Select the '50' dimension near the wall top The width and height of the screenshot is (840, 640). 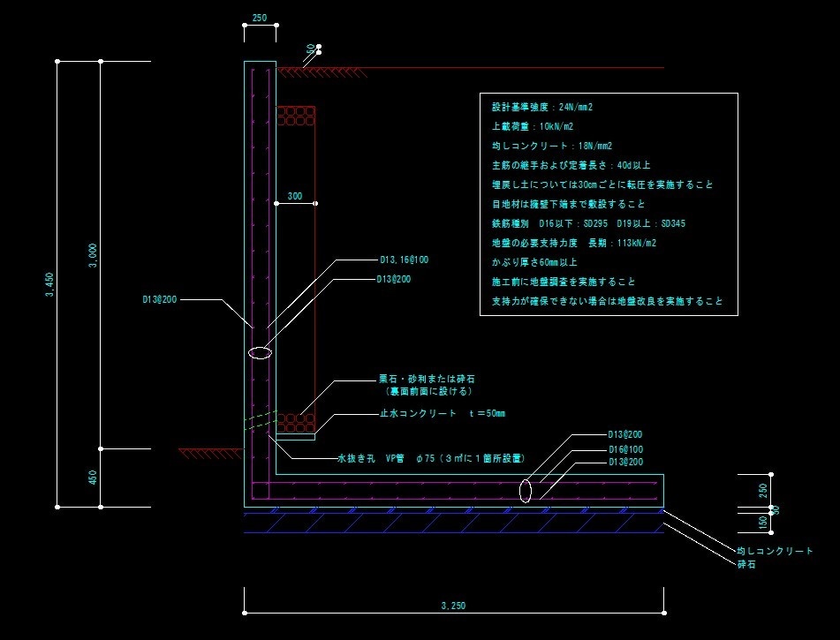[x=310, y=49]
